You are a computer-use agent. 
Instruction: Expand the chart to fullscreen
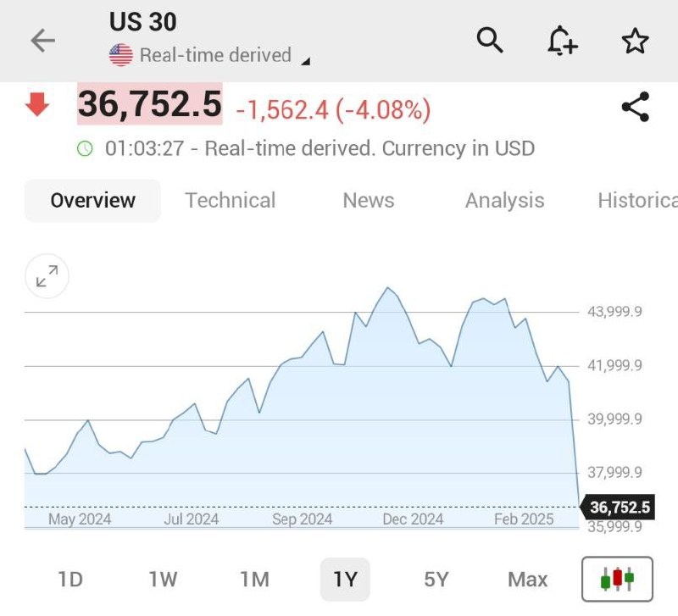(47, 275)
